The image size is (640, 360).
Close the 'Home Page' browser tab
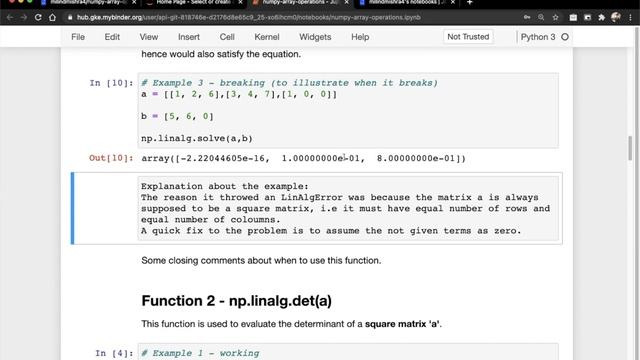point(240,2)
